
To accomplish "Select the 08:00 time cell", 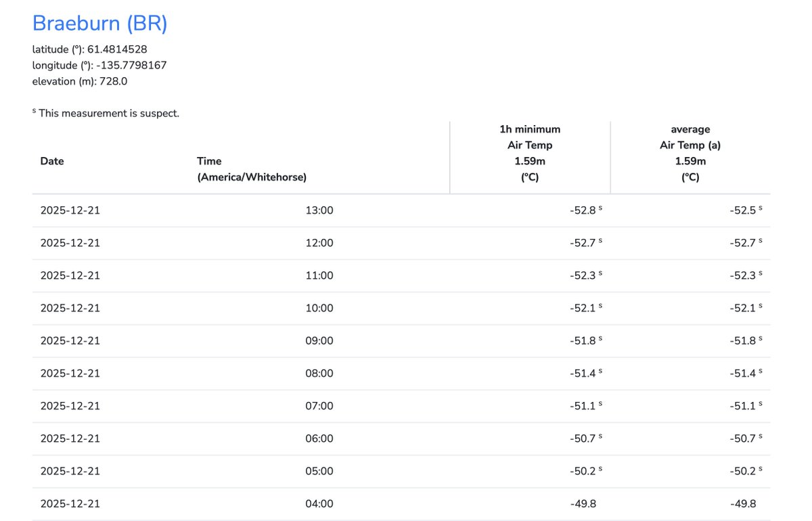I will click(319, 373).
